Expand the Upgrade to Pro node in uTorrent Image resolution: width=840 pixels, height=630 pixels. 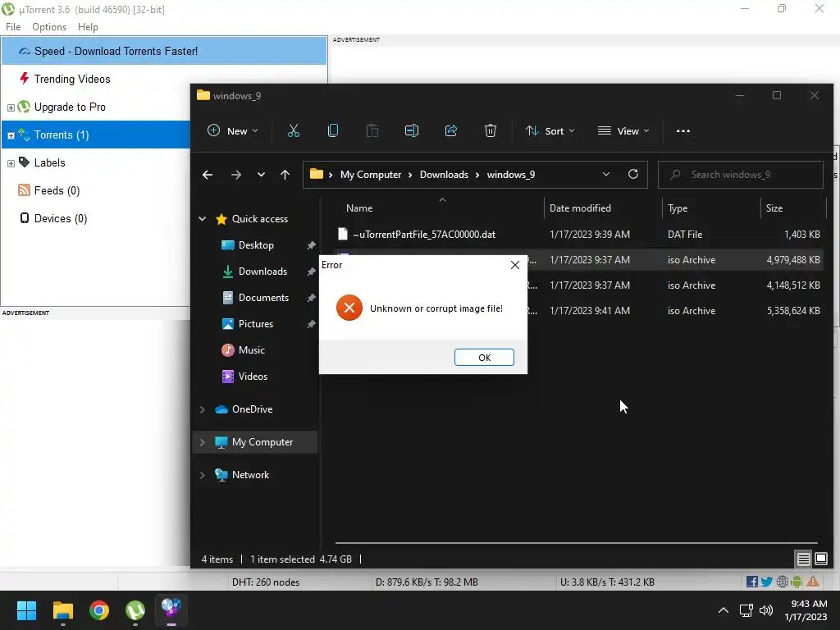click(x=11, y=107)
